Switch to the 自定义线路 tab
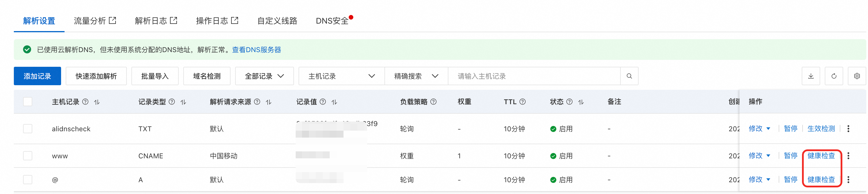This screenshot has height=194, width=868. (x=277, y=21)
